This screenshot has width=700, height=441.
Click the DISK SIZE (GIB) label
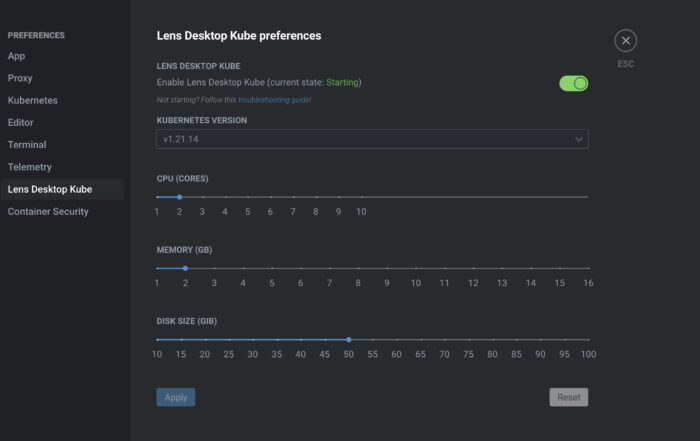187,321
